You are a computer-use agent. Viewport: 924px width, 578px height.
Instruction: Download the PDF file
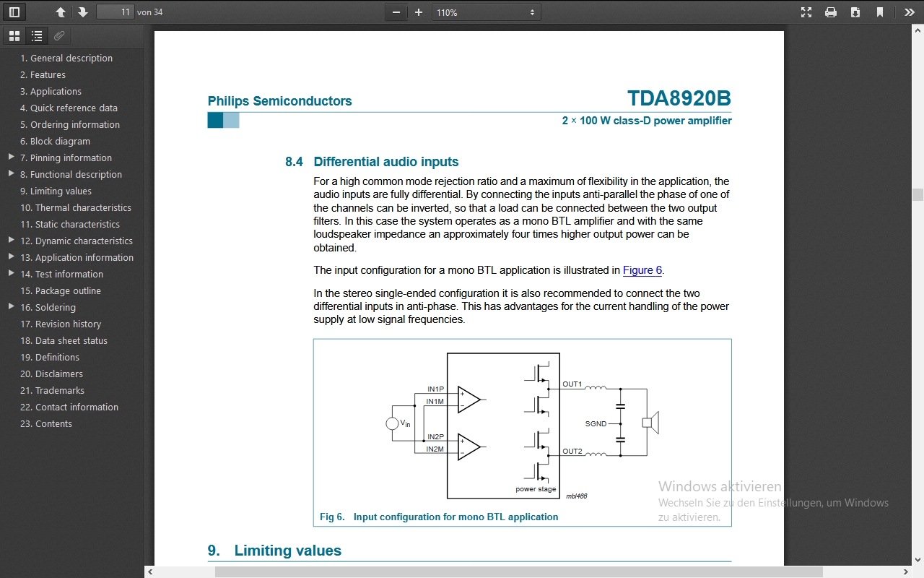point(855,12)
